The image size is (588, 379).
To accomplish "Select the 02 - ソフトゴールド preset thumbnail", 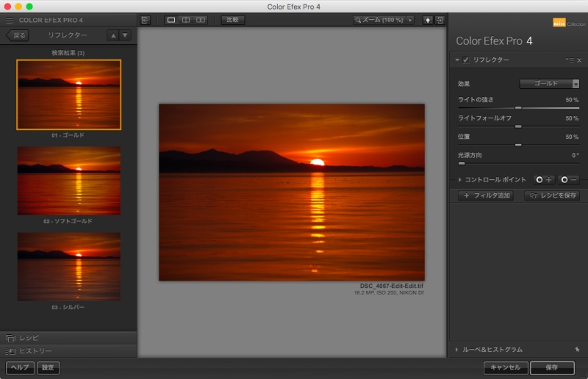I will tap(68, 180).
